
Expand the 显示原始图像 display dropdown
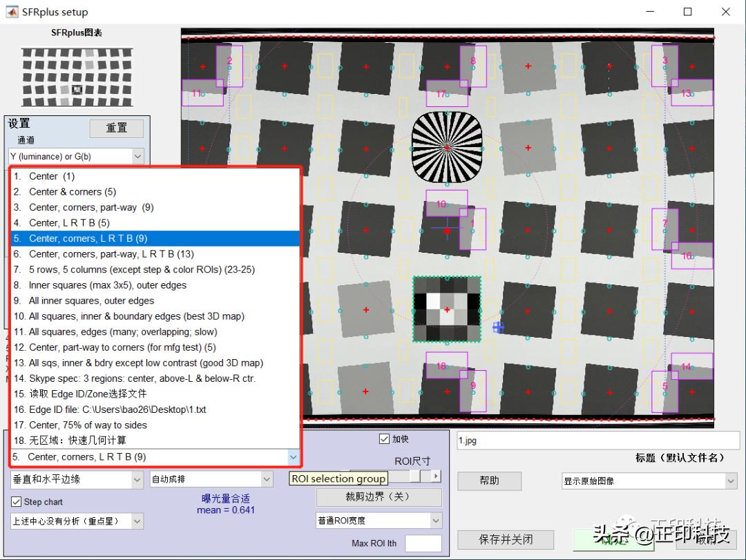pos(649,481)
